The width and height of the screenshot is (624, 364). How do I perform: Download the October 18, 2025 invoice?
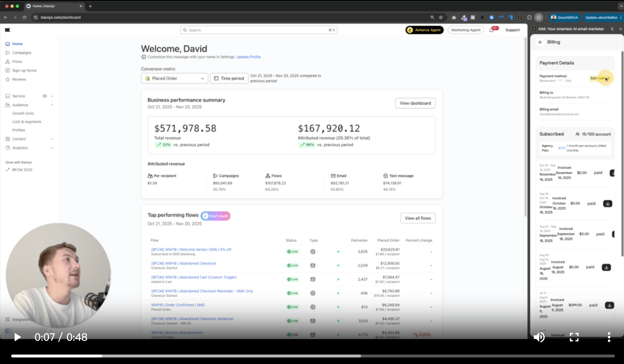[x=607, y=204]
